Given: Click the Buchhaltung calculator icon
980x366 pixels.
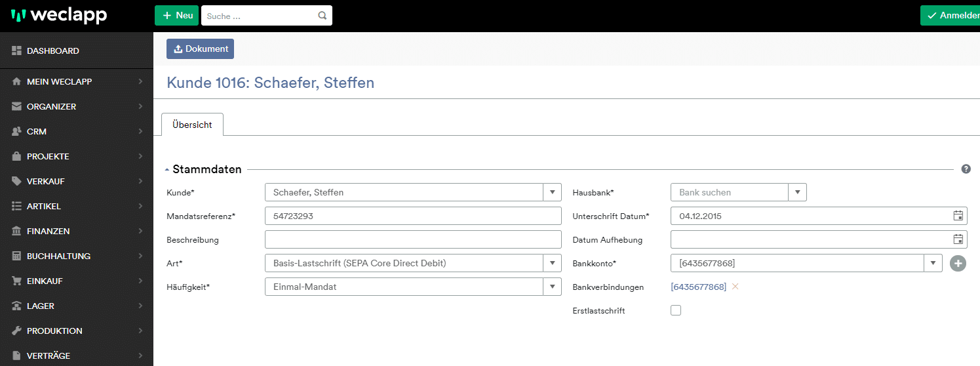Looking at the screenshot, I should (x=17, y=256).
